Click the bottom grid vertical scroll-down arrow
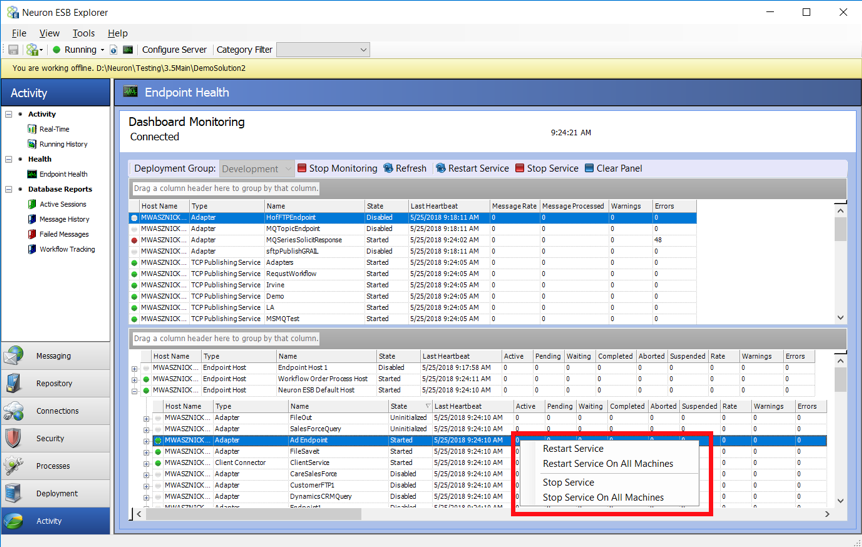Viewport: 862px width, 547px height. 840,501
